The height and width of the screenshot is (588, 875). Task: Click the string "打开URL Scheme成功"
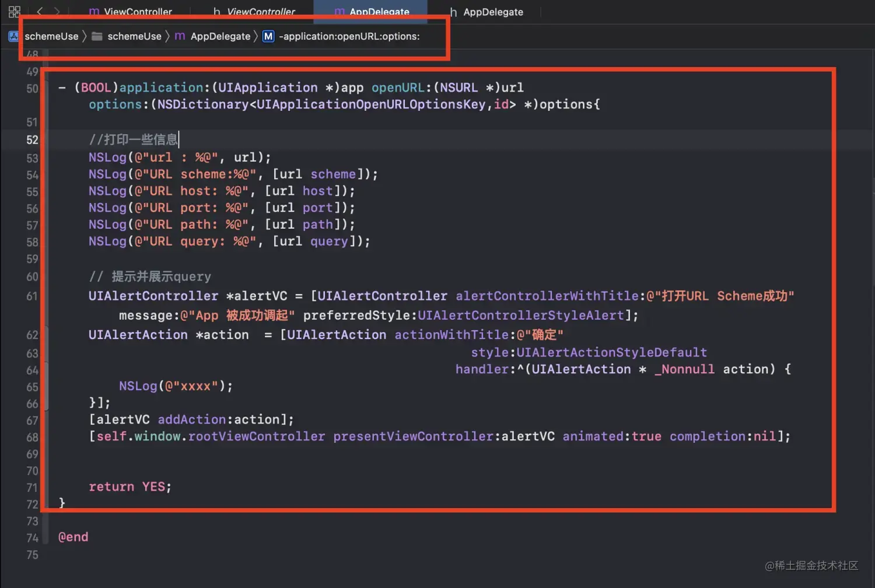720,296
